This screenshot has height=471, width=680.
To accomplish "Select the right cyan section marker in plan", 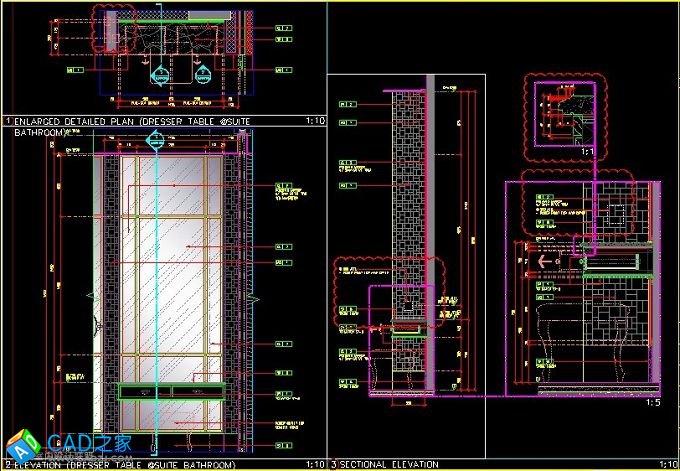I will (201, 75).
